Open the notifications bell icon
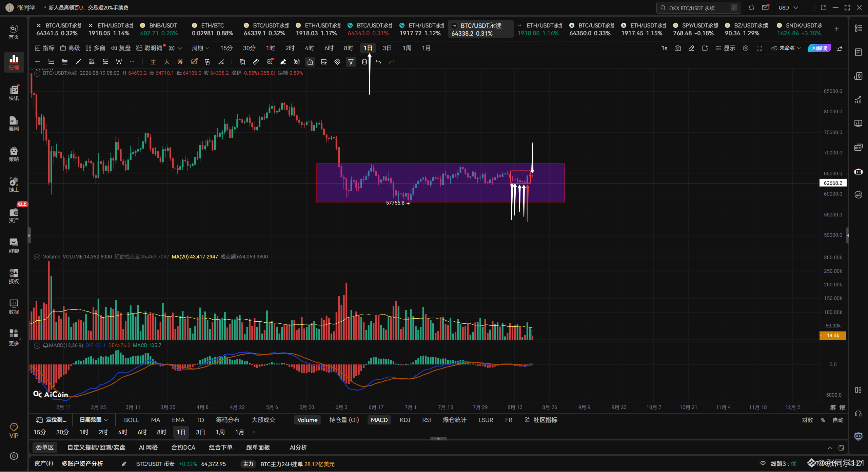This screenshot has width=868, height=472. (751, 7)
